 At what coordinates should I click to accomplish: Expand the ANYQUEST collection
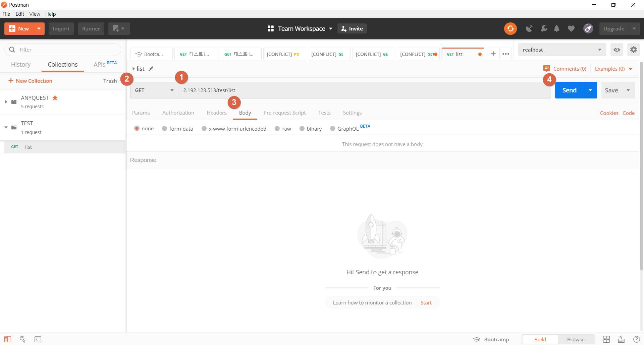coord(6,102)
